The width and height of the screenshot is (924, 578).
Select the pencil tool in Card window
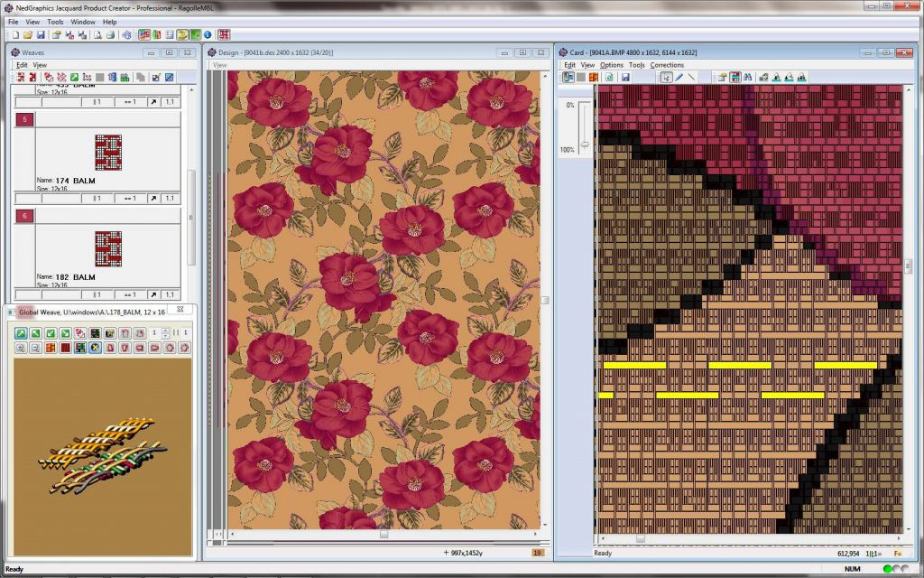point(679,78)
